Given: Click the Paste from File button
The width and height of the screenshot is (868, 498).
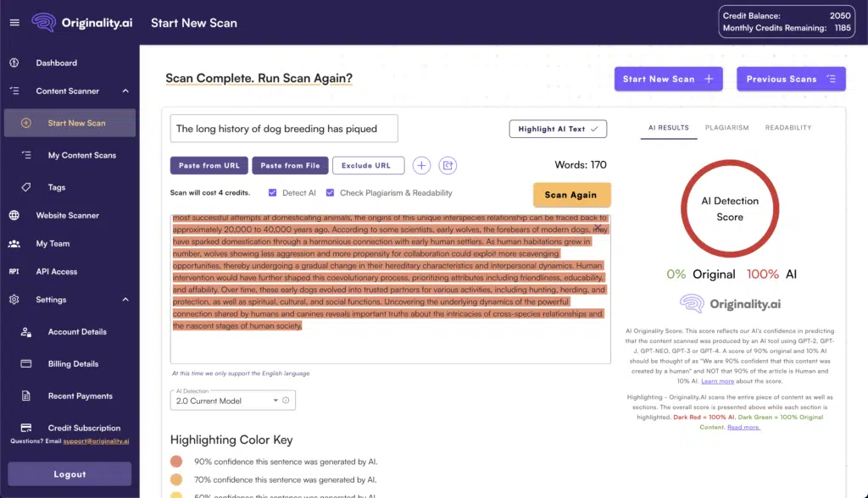Looking at the screenshot, I should tap(290, 165).
